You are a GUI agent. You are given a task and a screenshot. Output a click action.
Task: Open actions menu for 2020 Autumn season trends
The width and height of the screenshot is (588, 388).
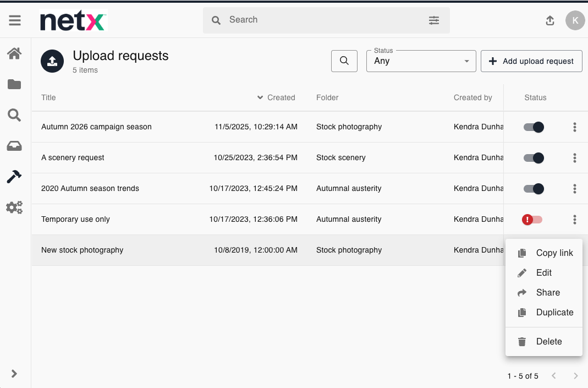click(574, 189)
